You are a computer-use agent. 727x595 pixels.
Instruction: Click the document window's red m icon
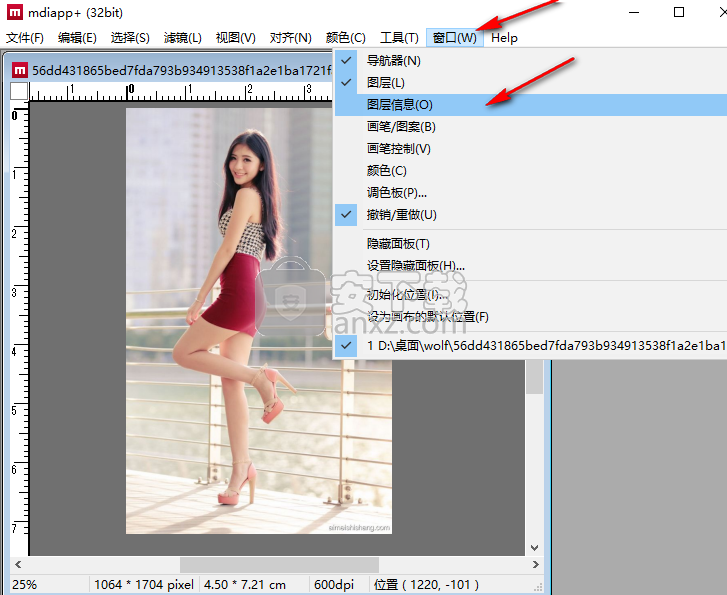[x=19, y=70]
